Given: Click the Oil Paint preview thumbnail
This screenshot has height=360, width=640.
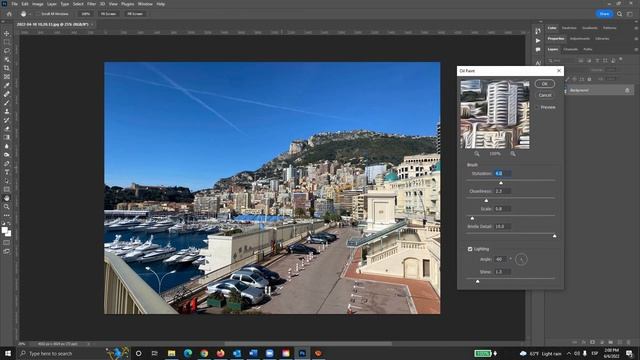Looking at the screenshot, I should pyautogui.click(x=495, y=114).
